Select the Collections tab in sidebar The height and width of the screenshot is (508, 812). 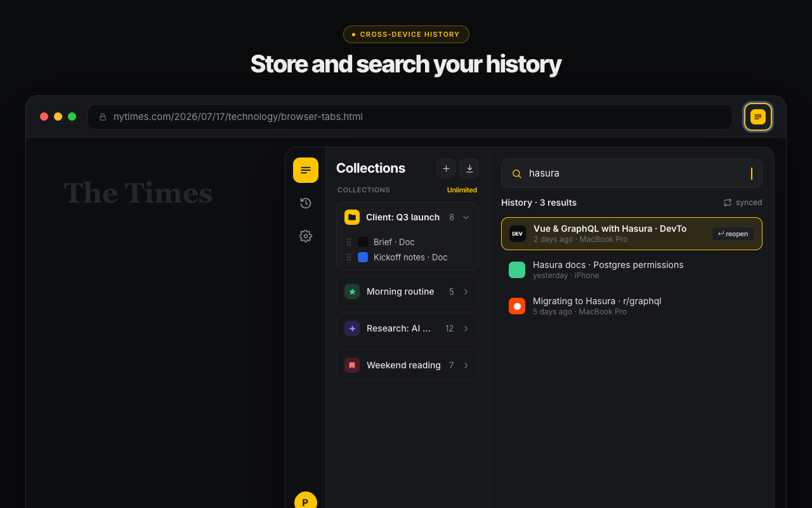click(x=306, y=170)
